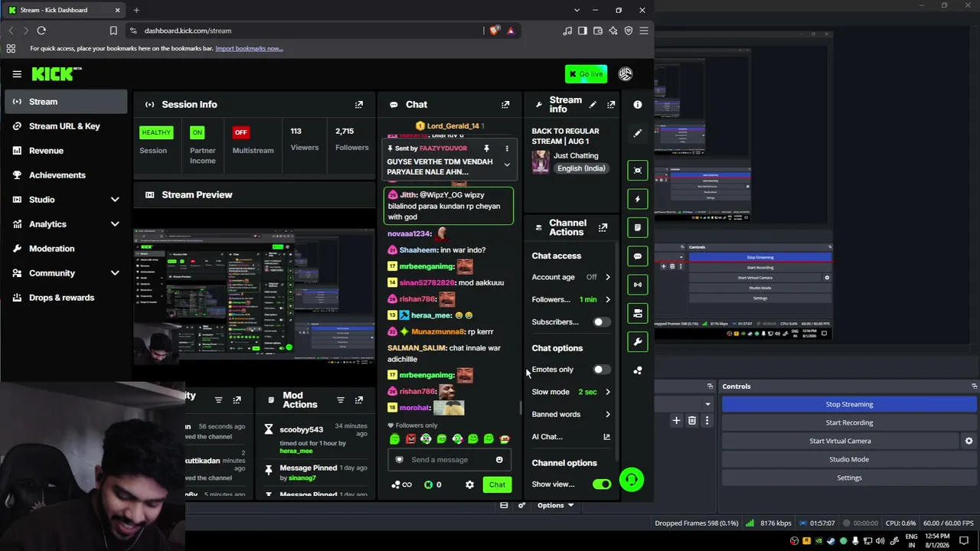Open Stream URL & Key page
This screenshot has width=980, height=551.
(x=66, y=126)
